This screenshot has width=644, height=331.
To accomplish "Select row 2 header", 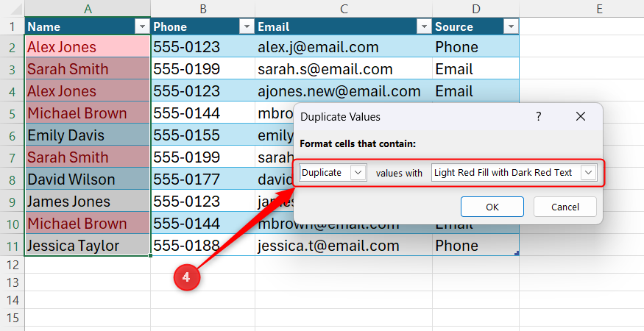I will tap(13, 47).
